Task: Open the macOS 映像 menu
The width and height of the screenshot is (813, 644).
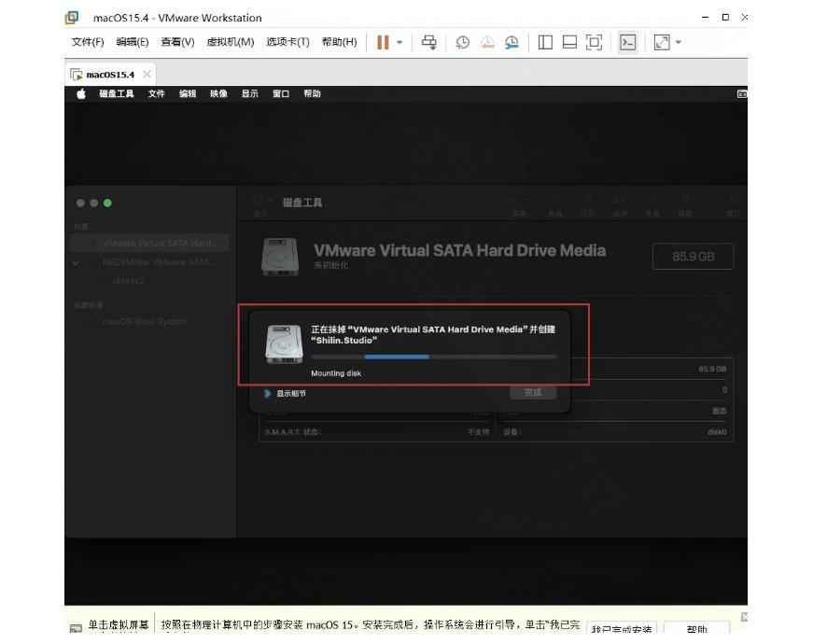Action: click(x=218, y=94)
